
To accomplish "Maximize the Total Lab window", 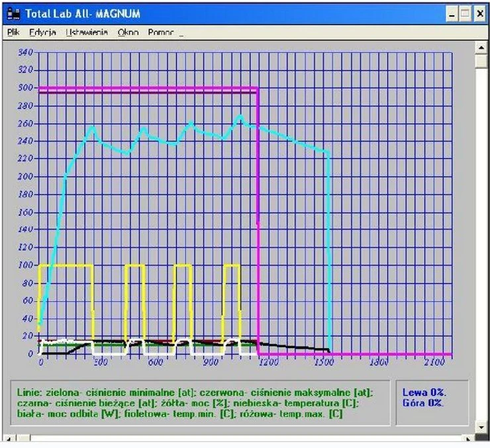I will 464,13.
